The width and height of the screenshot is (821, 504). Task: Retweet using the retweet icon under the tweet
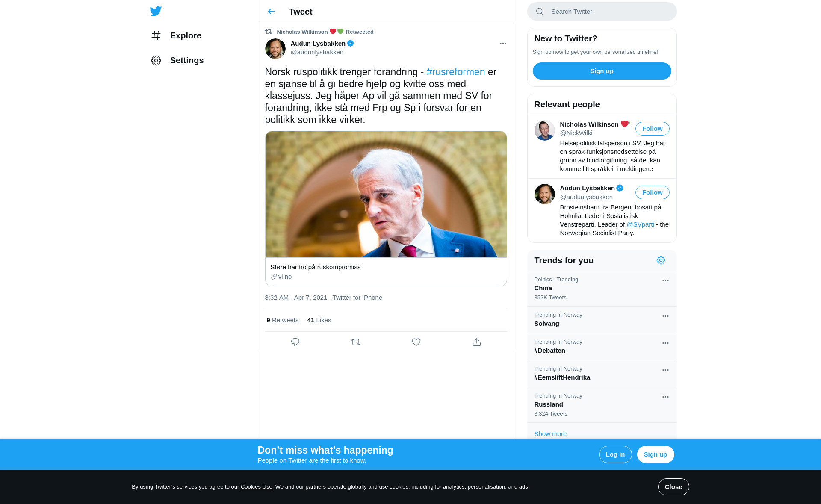[356, 342]
